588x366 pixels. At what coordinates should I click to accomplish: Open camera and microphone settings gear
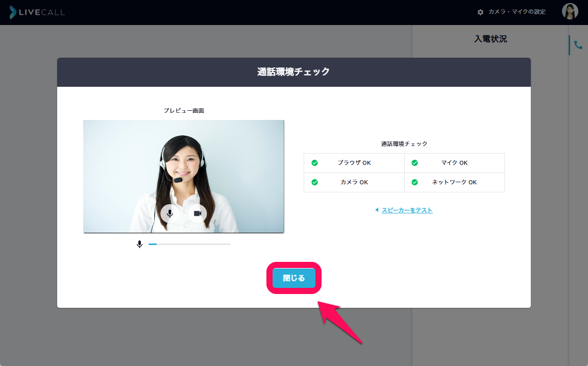480,12
